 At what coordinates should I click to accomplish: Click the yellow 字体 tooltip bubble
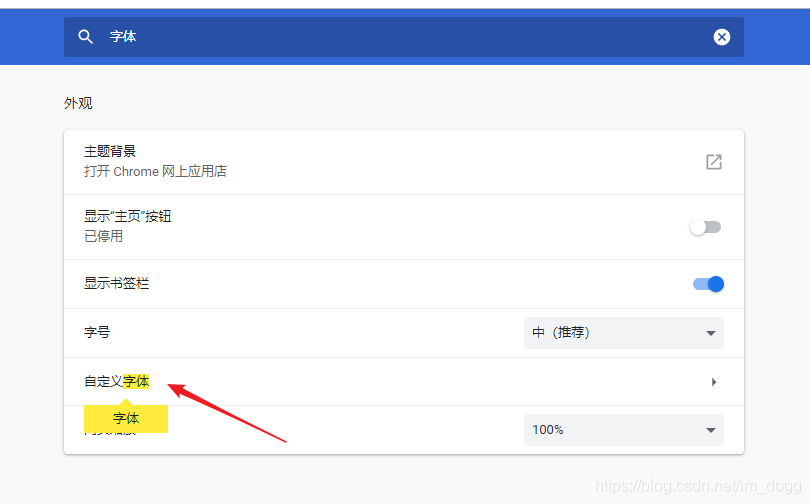click(x=126, y=418)
